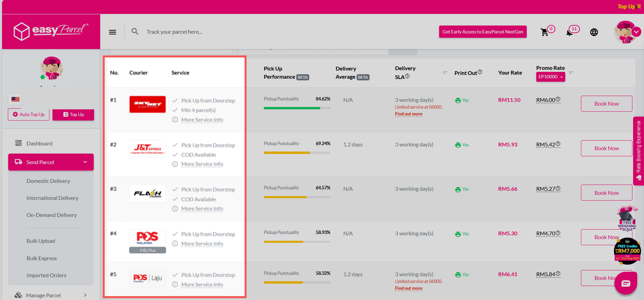Click the sidebar Top Up button
Image resolution: width=644 pixels, height=300 pixels.
(73, 115)
